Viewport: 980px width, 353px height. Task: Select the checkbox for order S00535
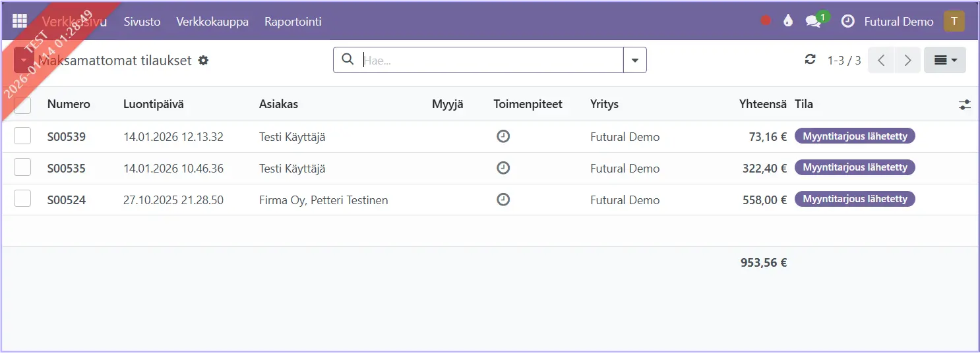(x=22, y=167)
